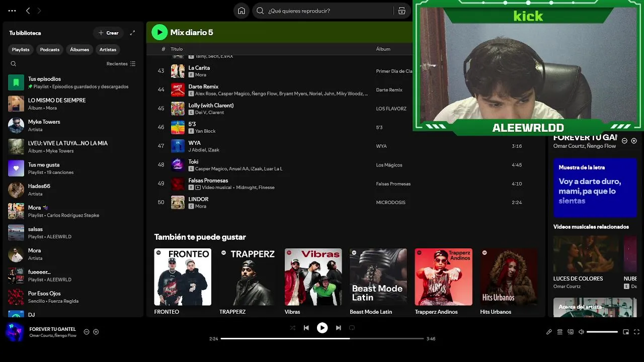Open Por Esos Ojos single

click(73, 297)
